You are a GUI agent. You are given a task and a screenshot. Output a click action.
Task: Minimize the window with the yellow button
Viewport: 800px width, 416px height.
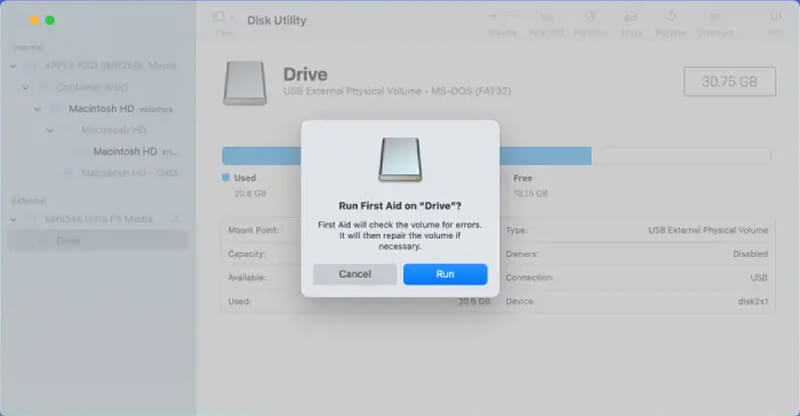click(x=34, y=20)
